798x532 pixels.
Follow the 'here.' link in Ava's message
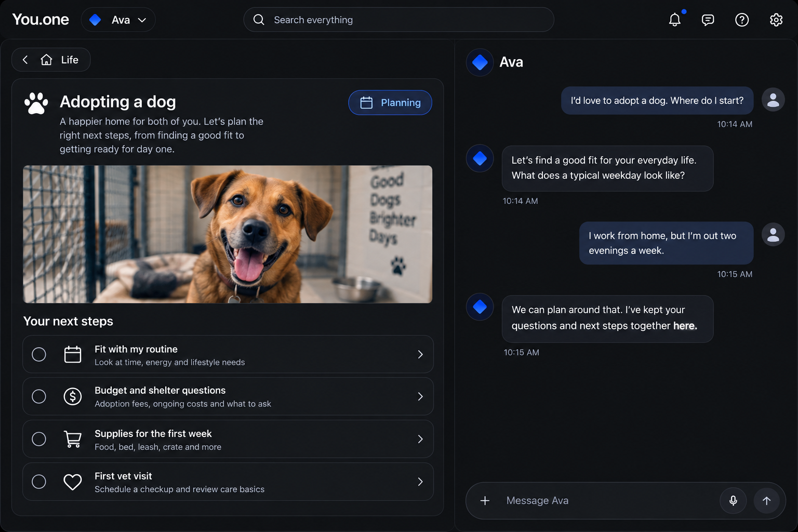coord(685,326)
